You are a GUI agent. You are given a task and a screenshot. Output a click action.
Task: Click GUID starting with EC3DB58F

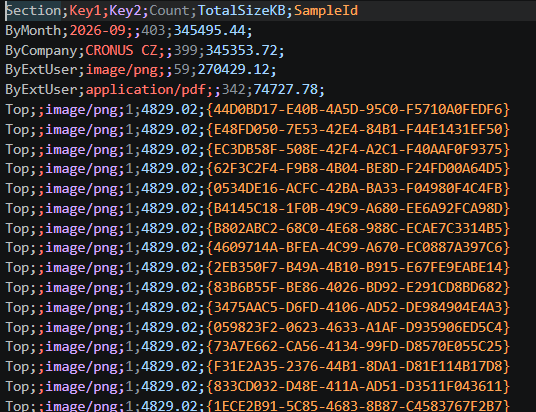pyautogui.click(x=358, y=149)
